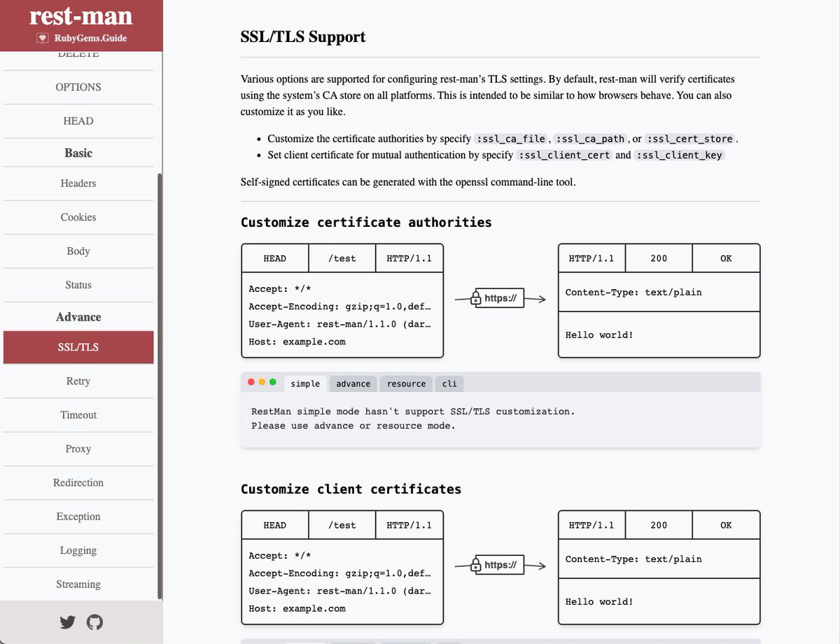840x644 pixels.
Task: Click the red window dot in code panel
Action: [251, 382]
